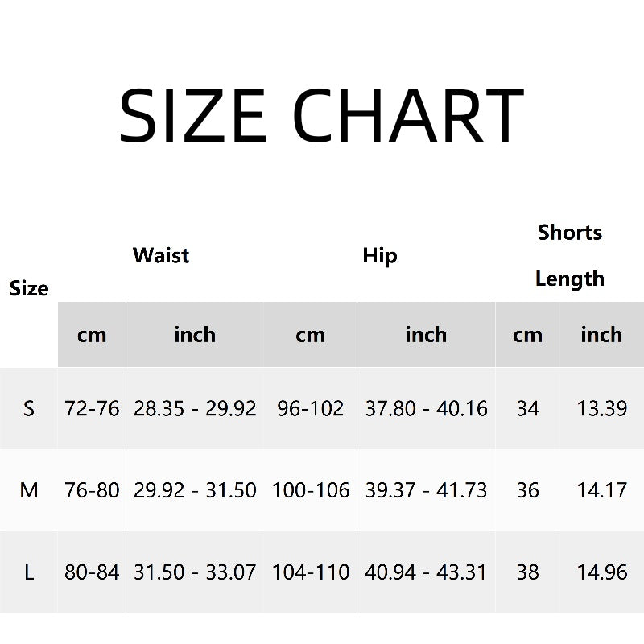Image resolution: width=644 pixels, height=644 pixels.
Task: Click the SIZE CHART title text
Action: 321,115
